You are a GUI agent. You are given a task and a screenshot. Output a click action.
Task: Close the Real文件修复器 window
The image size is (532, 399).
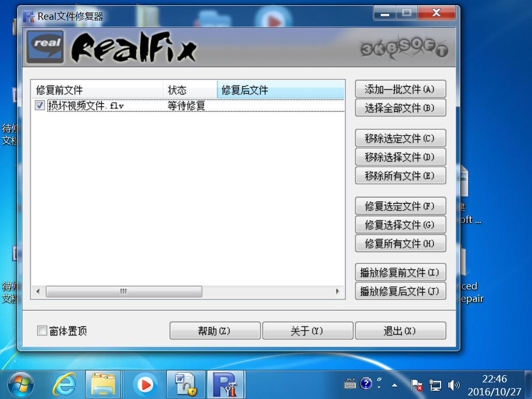coord(436,13)
